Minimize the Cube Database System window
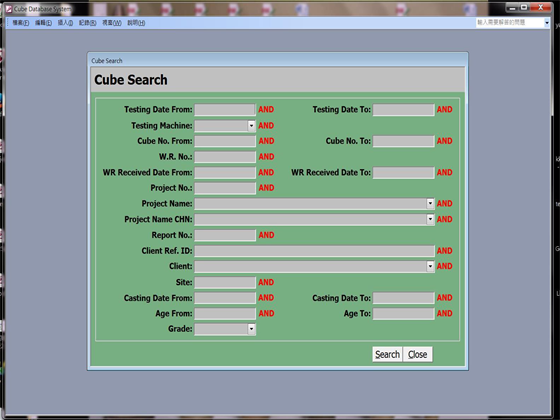 (512, 8)
